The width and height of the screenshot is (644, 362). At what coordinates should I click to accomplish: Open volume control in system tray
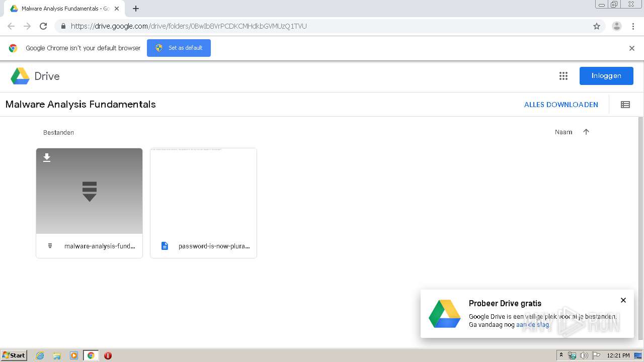click(584, 355)
